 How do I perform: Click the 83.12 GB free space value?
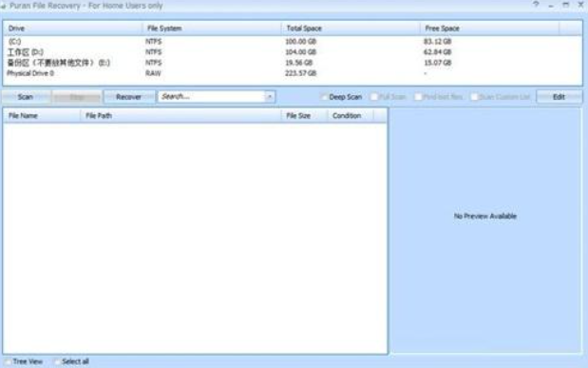pyautogui.click(x=437, y=41)
